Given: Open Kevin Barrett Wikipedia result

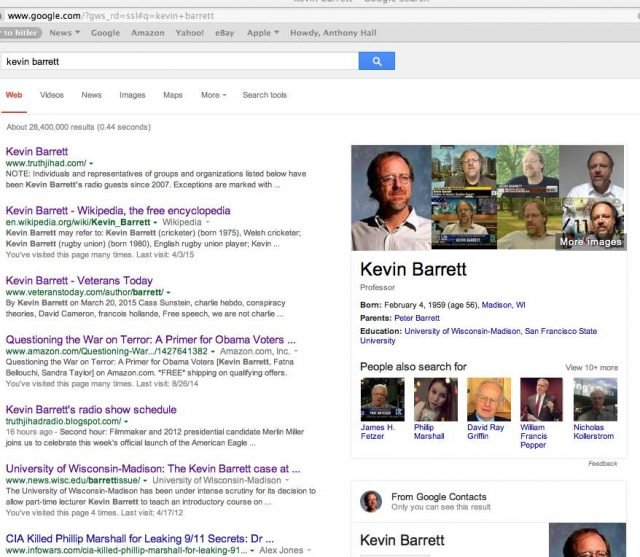Looking at the screenshot, I should point(118,211).
